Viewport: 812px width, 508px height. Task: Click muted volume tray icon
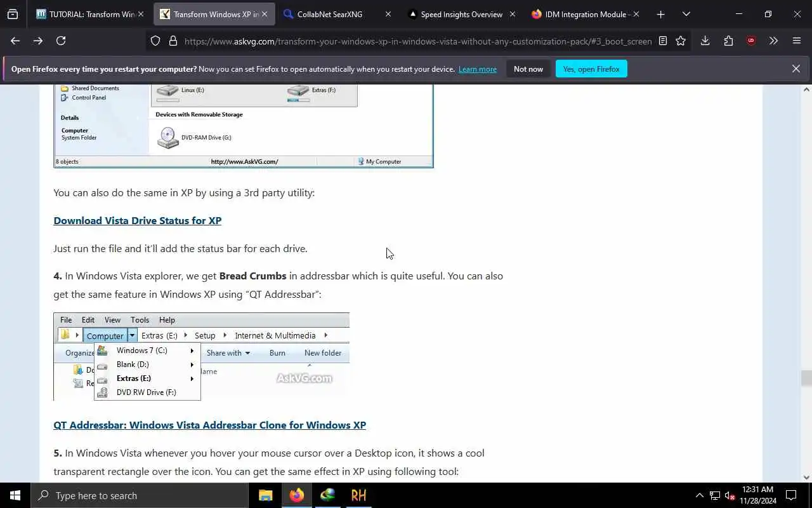730,495
